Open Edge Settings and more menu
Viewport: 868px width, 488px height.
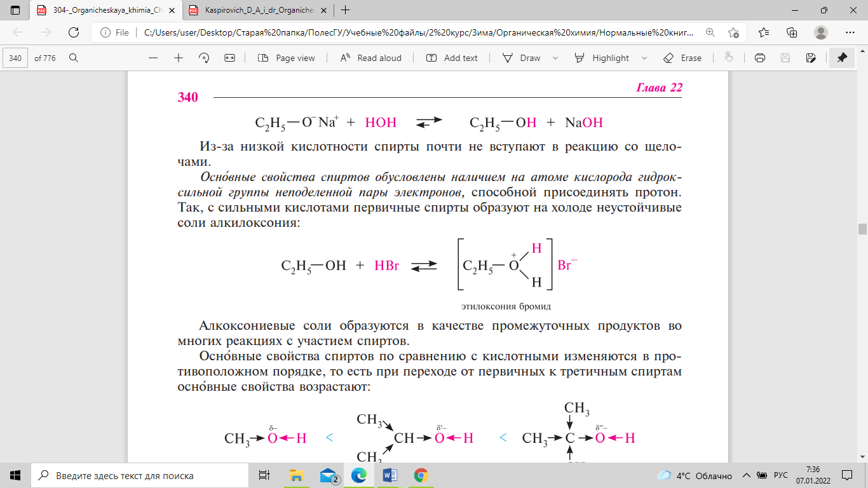click(x=850, y=32)
